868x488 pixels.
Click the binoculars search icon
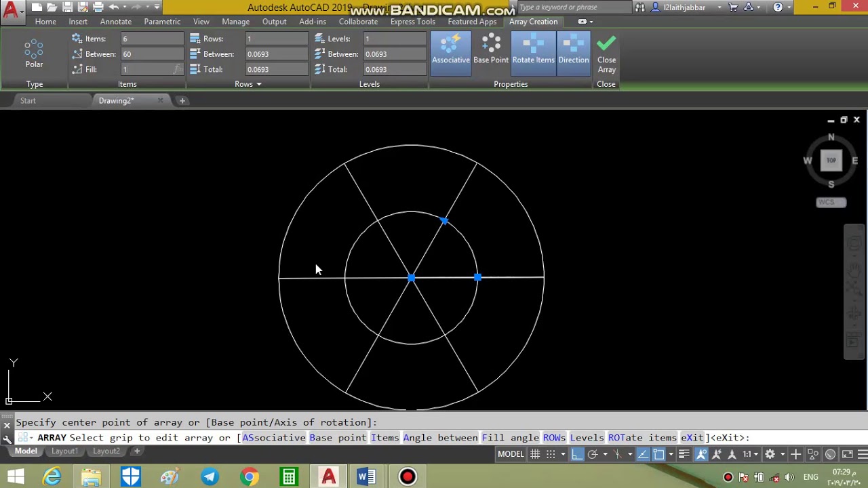click(639, 7)
